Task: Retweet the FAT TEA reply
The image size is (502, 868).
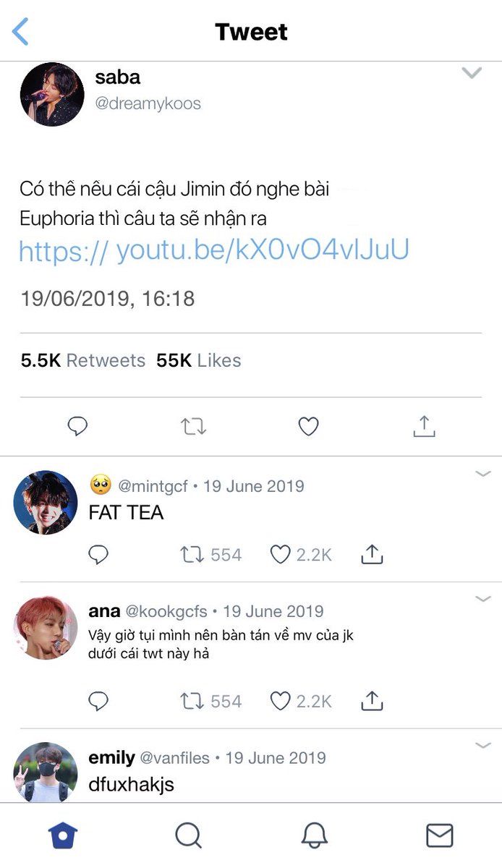Action: click(x=192, y=555)
